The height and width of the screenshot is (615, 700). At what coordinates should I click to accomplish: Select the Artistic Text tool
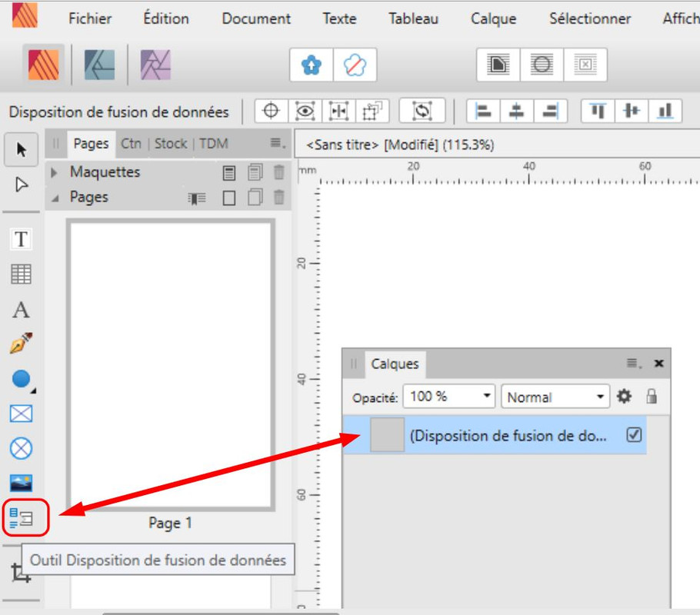[21, 309]
